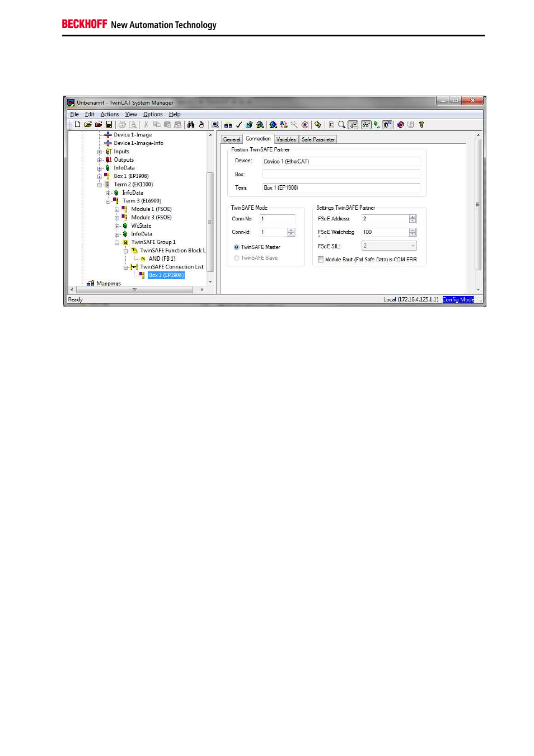Select the TwinSAFE Master radio button
This screenshot has width=534, height=756.
pyautogui.click(x=237, y=247)
